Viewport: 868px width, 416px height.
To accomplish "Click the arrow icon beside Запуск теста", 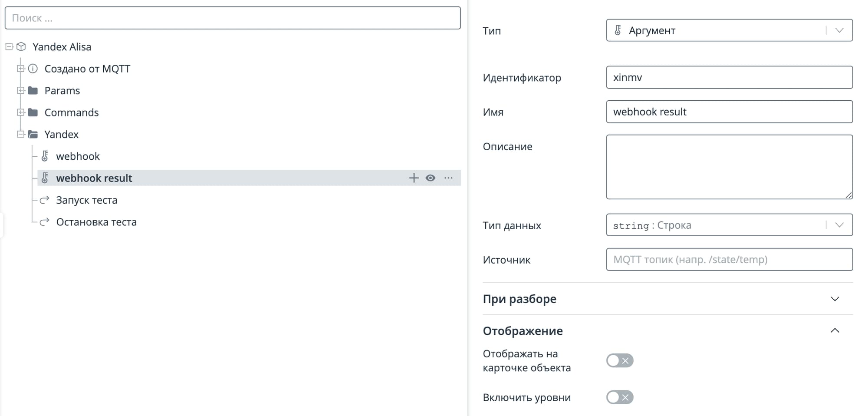I will (44, 200).
